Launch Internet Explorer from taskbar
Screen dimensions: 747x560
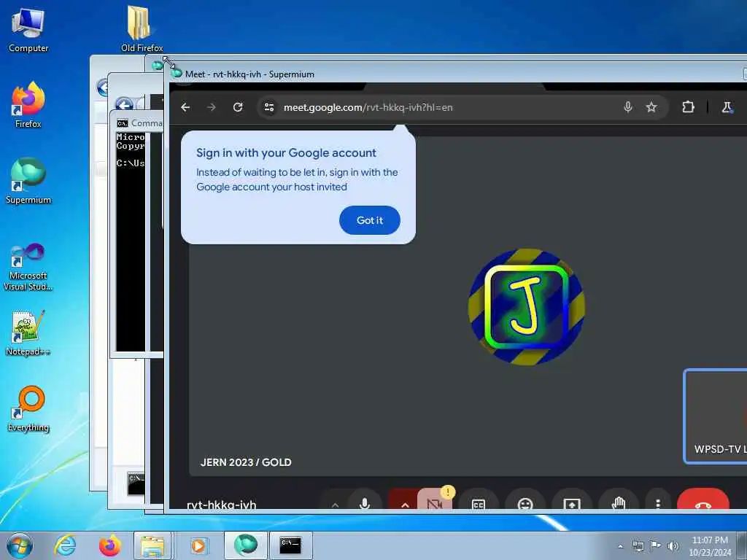click(x=65, y=545)
